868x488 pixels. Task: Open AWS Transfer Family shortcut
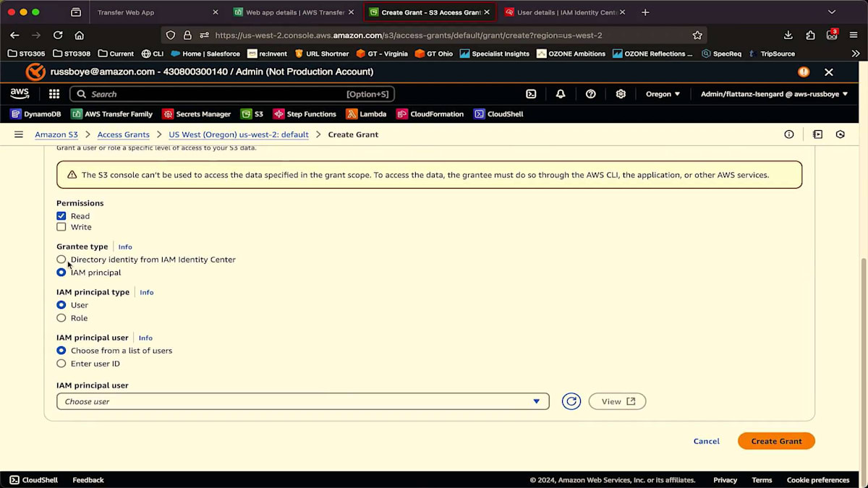pyautogui.click(x=112, y=114)
